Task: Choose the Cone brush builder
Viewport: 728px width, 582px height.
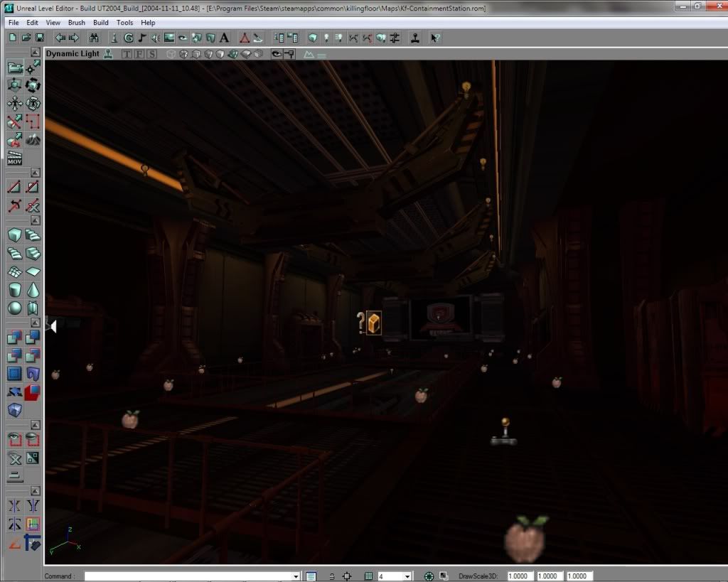Action: coord(33,290)
